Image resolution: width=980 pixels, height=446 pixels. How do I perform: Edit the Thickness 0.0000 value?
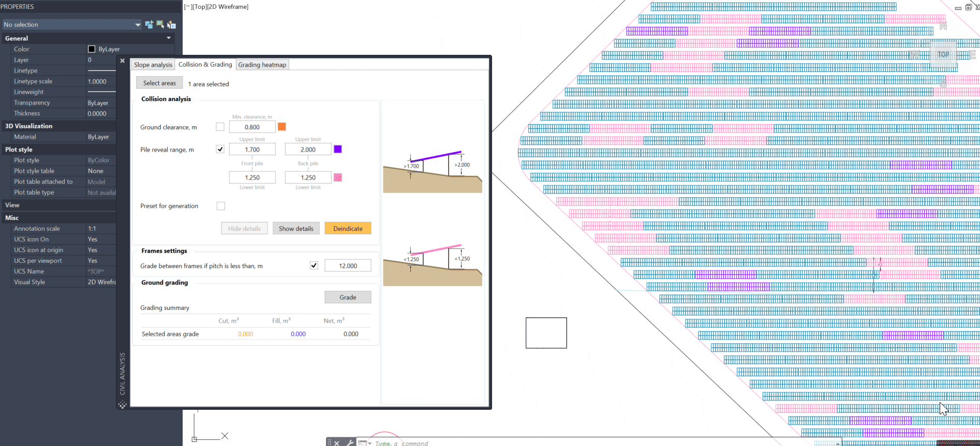(101, 113)
